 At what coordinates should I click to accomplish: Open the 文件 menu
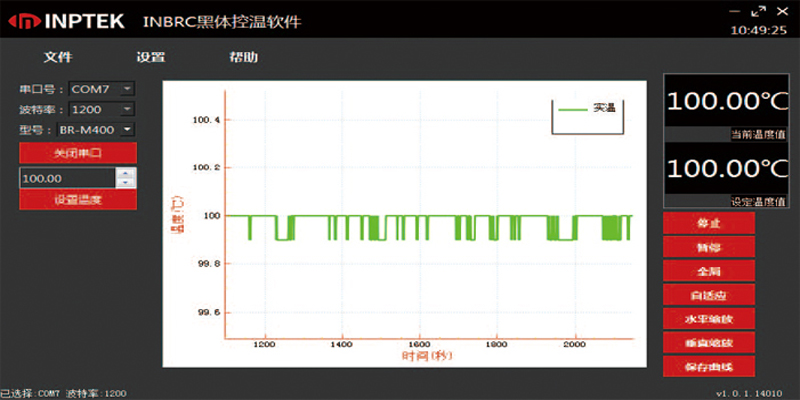tap(58, 57)
